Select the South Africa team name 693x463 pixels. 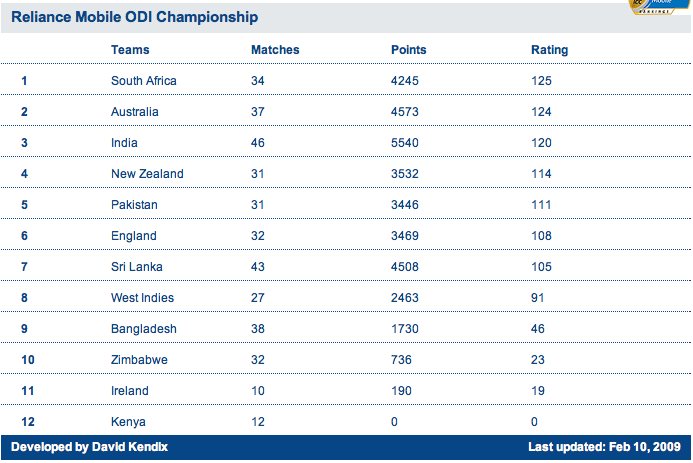[145, 80]
